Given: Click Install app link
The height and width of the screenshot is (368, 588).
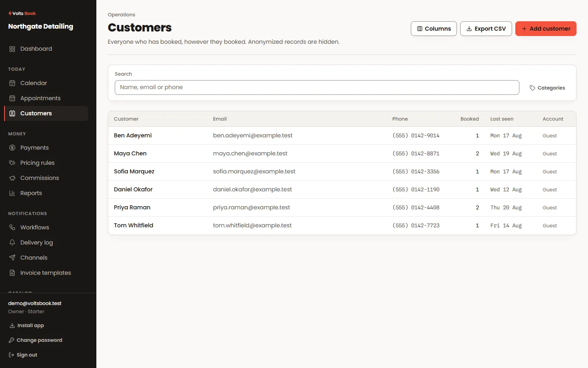Looking at the screenshot, I should click(27, 325).
